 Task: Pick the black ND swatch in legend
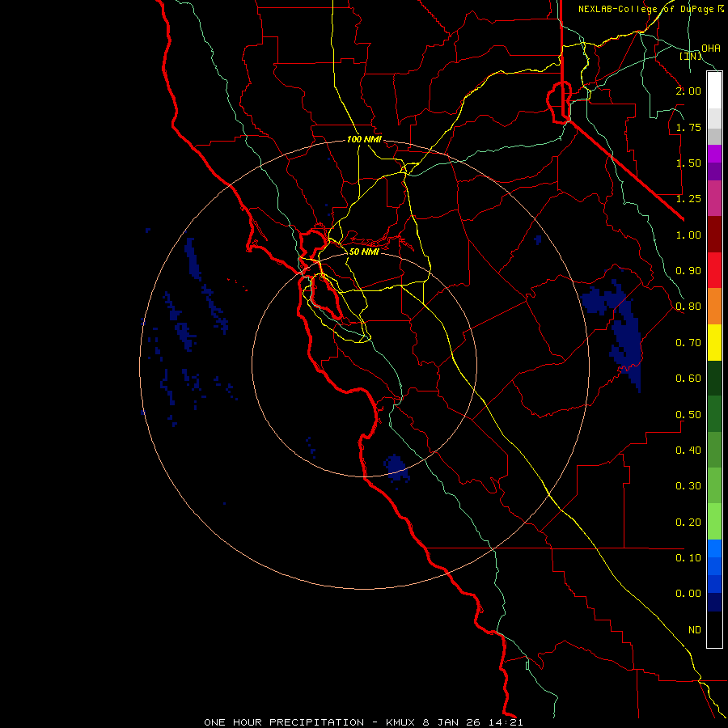click(714, 629)
